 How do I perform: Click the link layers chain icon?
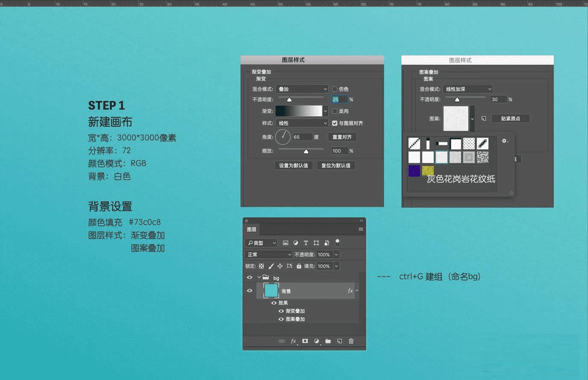281,341
